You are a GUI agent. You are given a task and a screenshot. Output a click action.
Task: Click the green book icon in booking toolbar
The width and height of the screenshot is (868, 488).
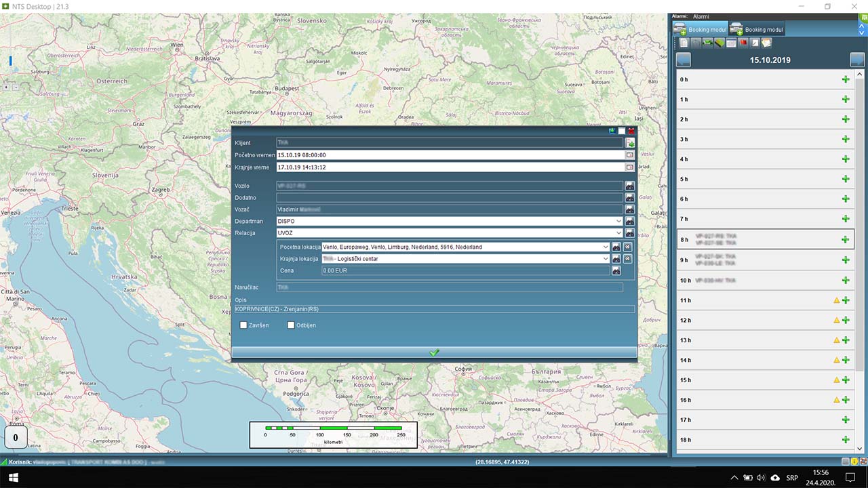click(x=719, y=43)
